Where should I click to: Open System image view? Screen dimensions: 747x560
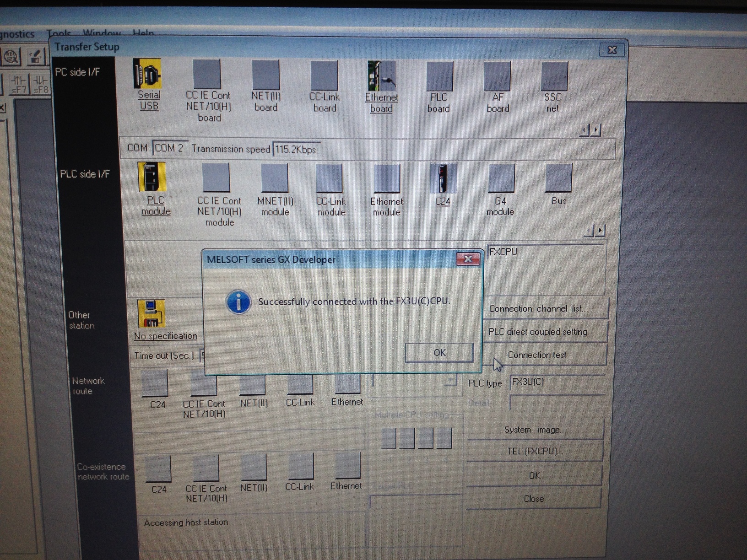tap(535, 430)
